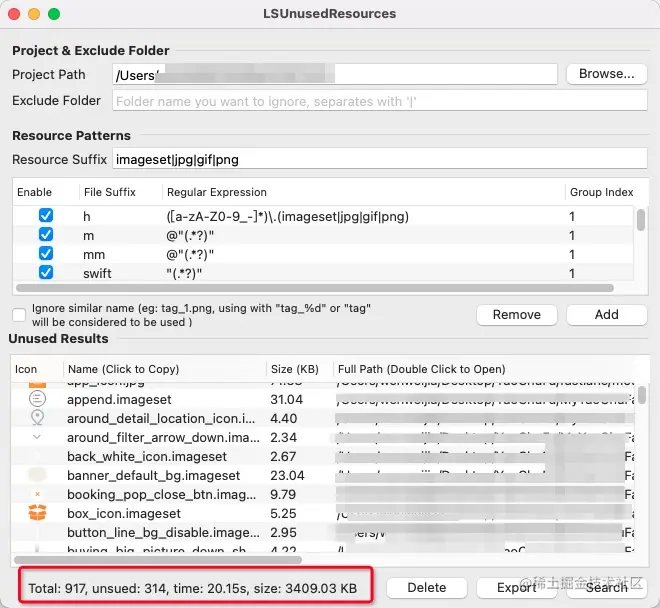660x608 pixels.
Task: Copy the name around_filter_arrow_down.ima...
Action: 163,437
